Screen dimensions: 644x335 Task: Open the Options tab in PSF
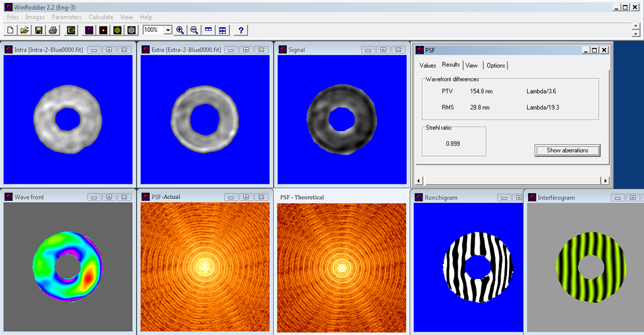click(496, 65)
